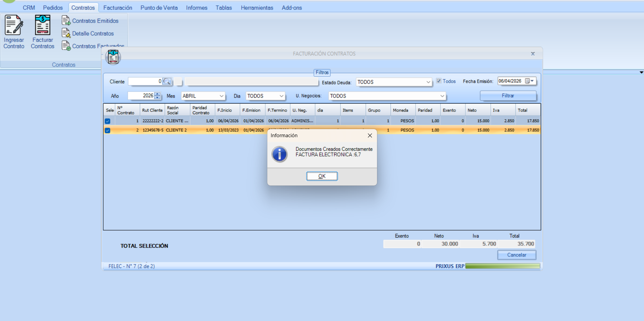The image size is (644, 321).
Task: Click the Facturación Contratos window icon
Action: click(x=113, y=57)
